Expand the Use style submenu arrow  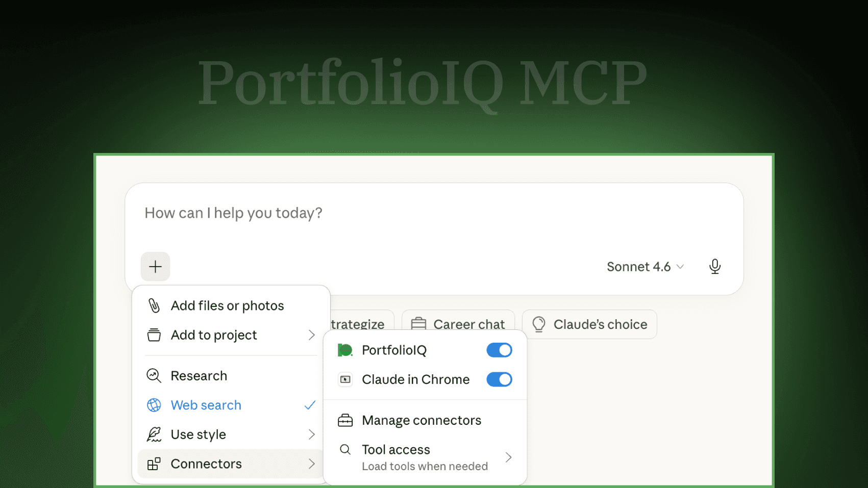click(311, 434)
